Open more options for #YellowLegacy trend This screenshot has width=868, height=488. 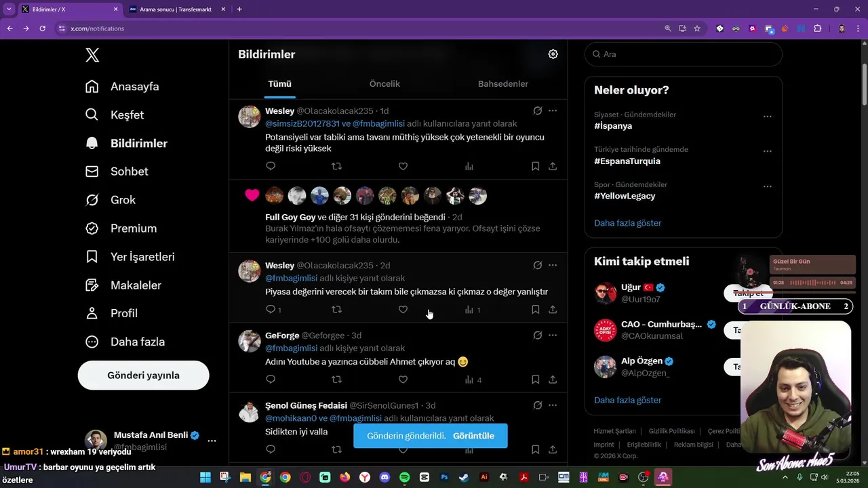click(767, 186)
